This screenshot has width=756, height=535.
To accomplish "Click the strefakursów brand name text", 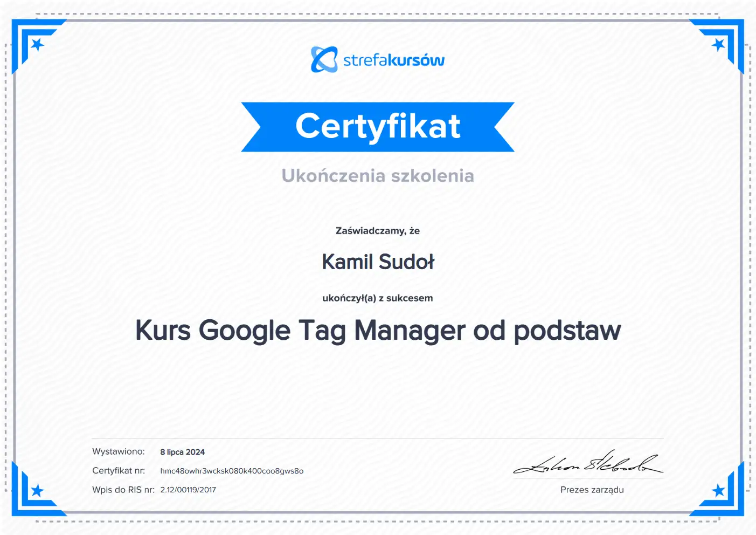I will point(394,60).
